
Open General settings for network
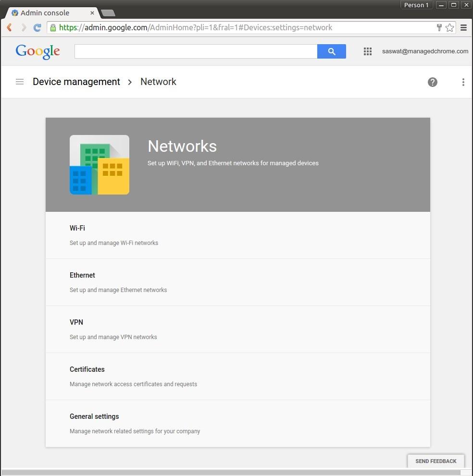(x=94, y=416)
